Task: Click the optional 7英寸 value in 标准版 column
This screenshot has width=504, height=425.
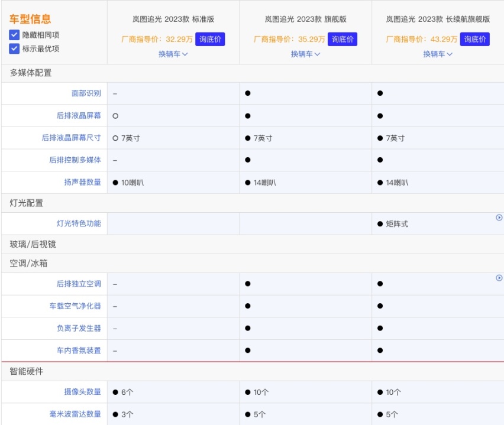Action: [x=131, y=138]
